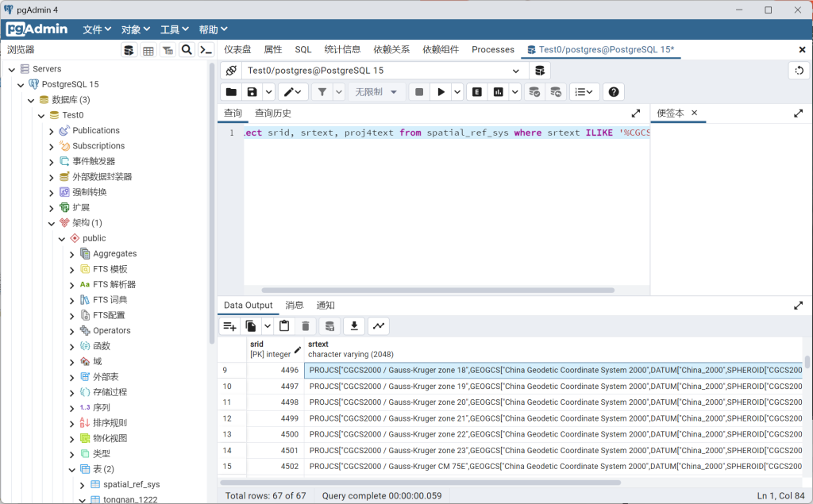Click the query editor horizontal scrollbar
The height and width of the screenshot is (504, 813).
[x=438, y=290]
